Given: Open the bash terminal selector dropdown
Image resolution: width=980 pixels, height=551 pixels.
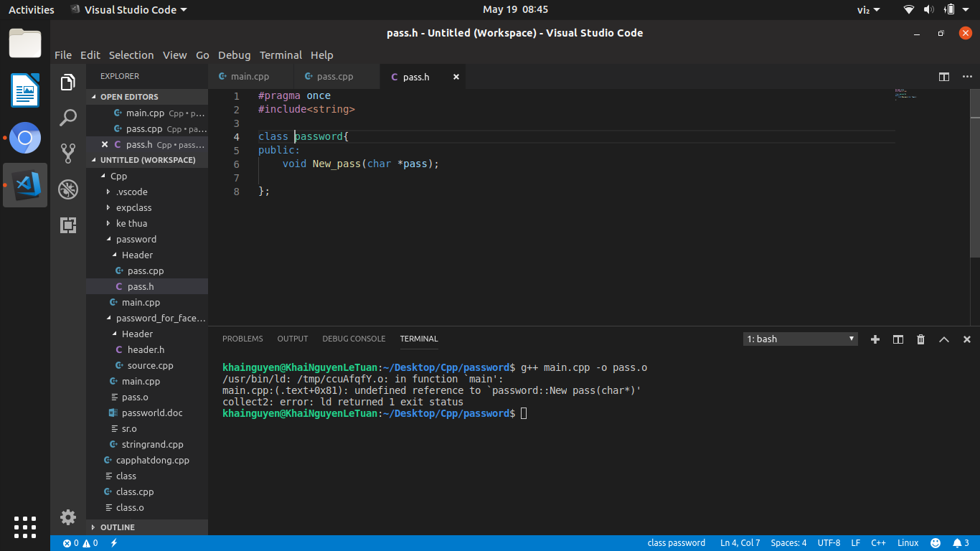Looking at the screenshot, I should (800, 339).
